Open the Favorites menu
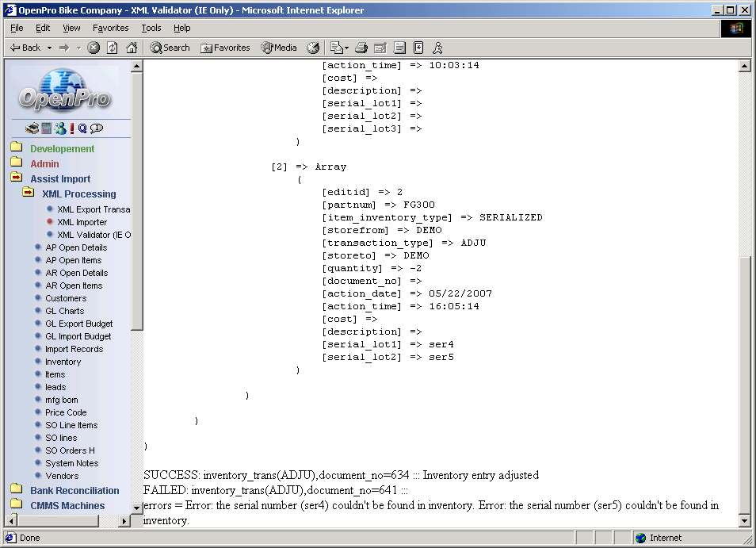 [110, 28]
